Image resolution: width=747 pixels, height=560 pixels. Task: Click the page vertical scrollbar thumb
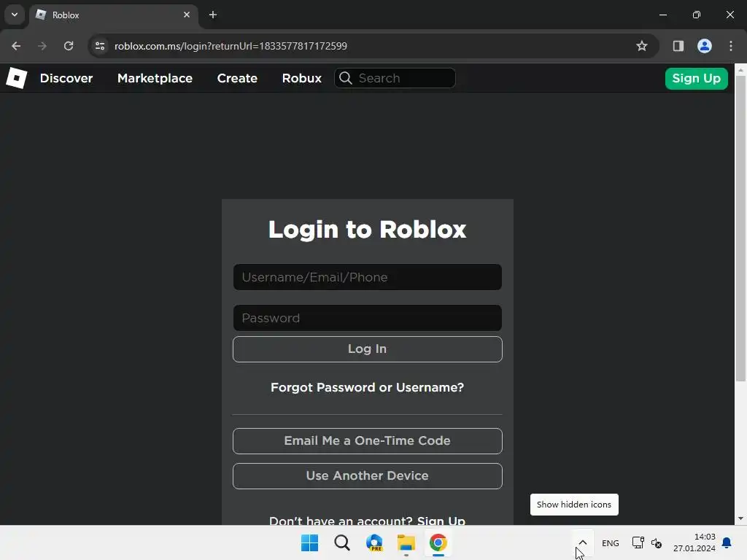click(x=740, y=228)
